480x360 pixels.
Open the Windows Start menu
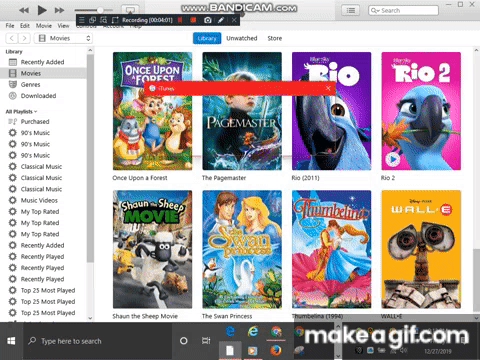11,341
